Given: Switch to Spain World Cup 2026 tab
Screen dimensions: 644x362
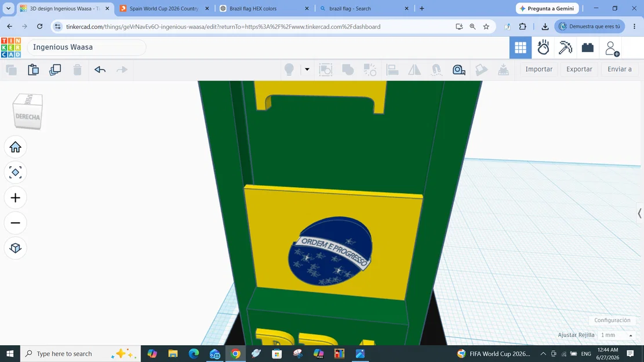Looking at the screenshot, I should [x=164, y=8].
